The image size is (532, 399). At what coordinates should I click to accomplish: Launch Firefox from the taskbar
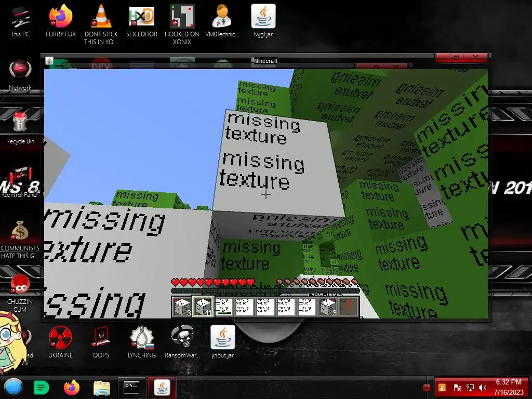point(72,388)
